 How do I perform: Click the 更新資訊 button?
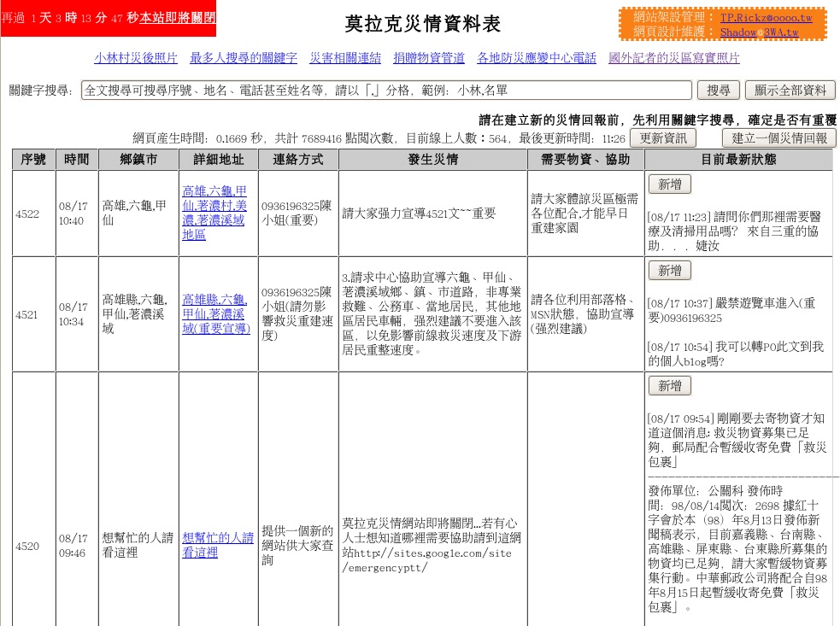(662, 138)
